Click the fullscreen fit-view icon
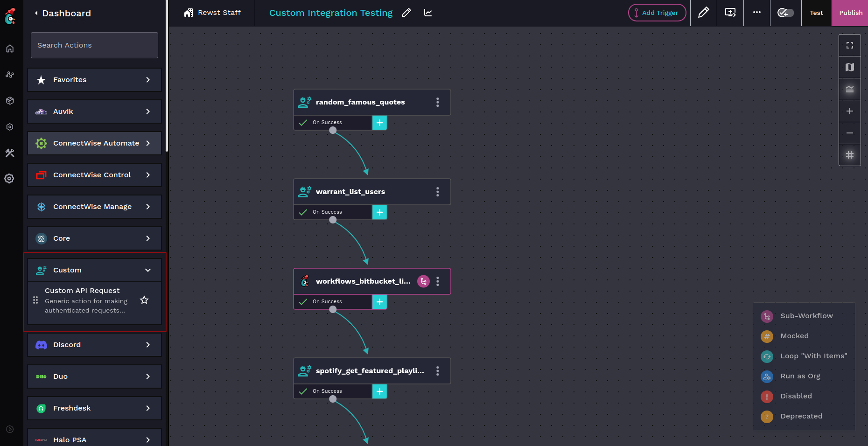 point(849,45)
